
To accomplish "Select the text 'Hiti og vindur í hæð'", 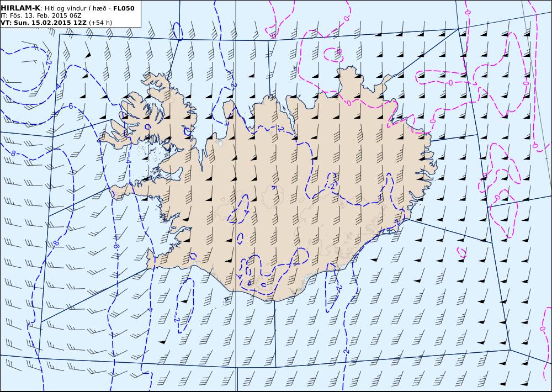I will pyautogui.click(x=75, y=8).
